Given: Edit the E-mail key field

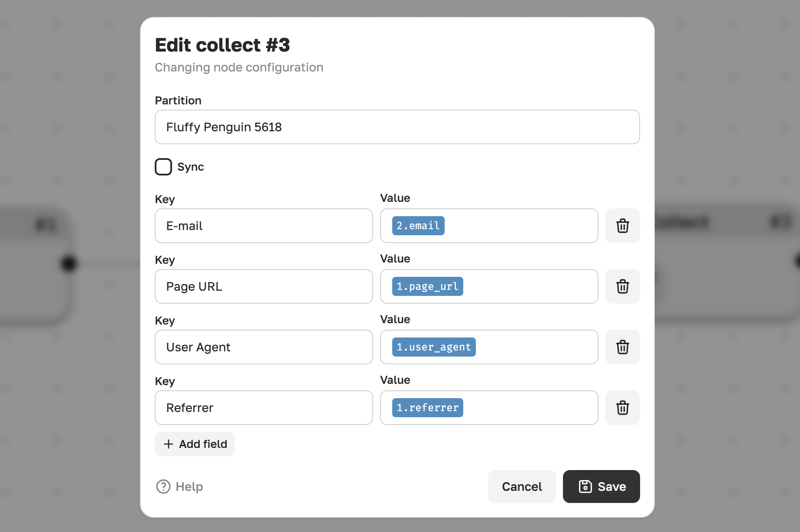Looking at the screenshot, I should pos(264,226).
